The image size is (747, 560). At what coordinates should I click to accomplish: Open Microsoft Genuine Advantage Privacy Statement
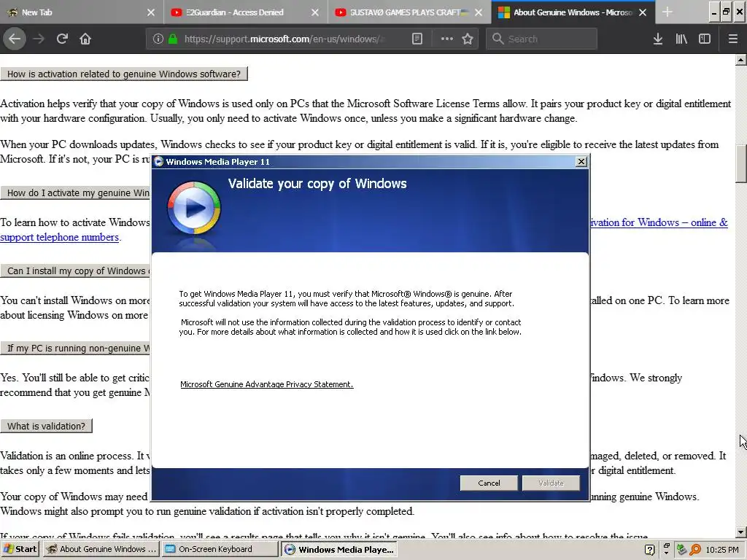click(x=267, y=384)
